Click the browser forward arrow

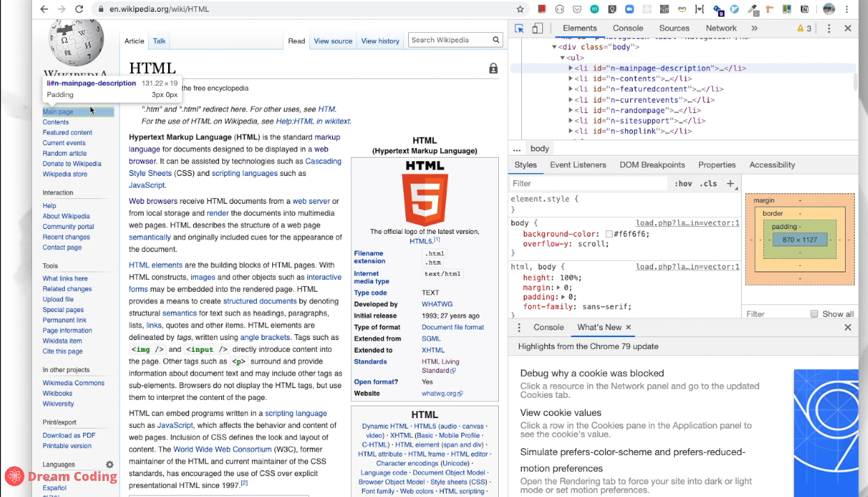61,9
